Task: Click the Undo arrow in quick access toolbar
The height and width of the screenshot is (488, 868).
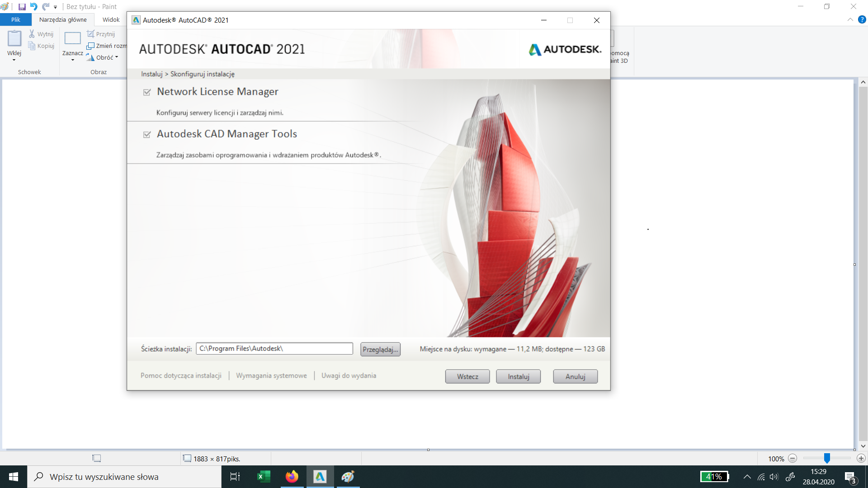Action: tap(33, 7)
